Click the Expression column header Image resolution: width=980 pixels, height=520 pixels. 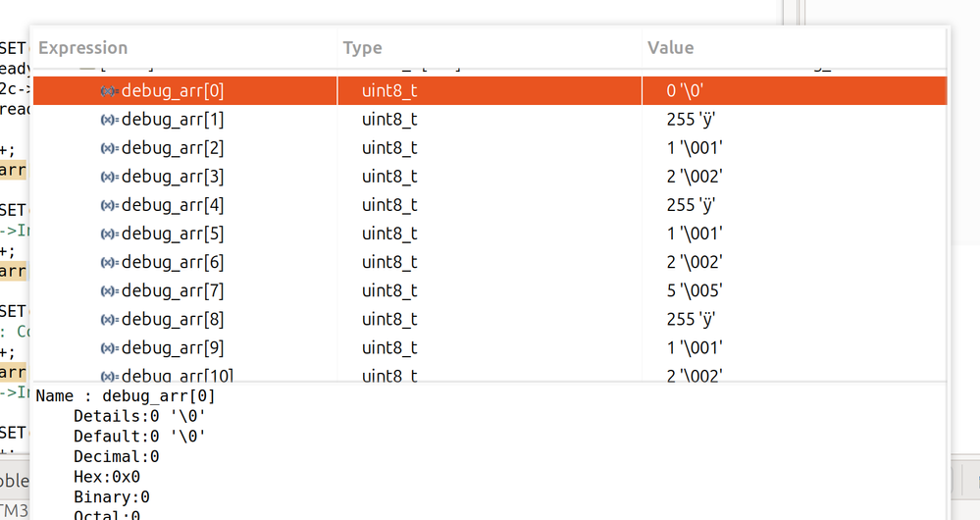pos(83,48)
